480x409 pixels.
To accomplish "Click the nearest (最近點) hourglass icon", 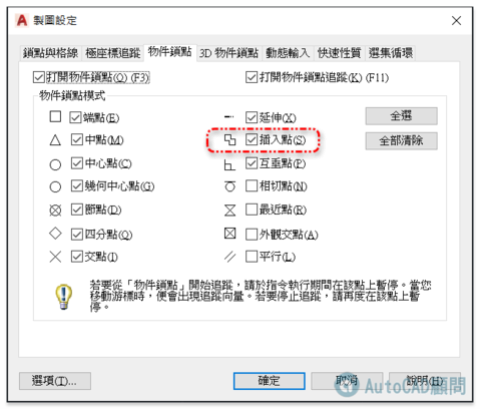I will (230, 210).
